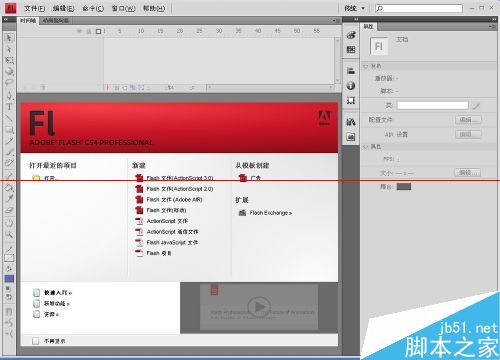Screen dimensions: 500x360
Task: Select the Free Transform tool
Action: coord(9,60)
